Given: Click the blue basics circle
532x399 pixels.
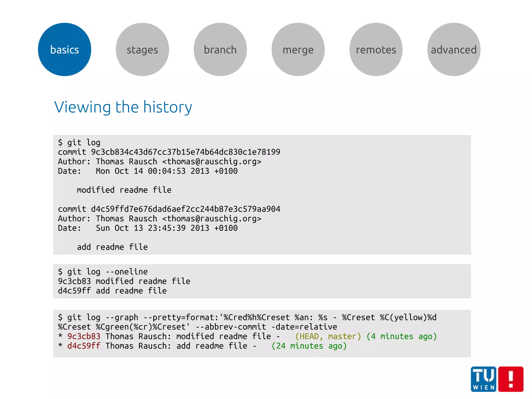Looking at the screenshot, I should click(x=64, y=49).
